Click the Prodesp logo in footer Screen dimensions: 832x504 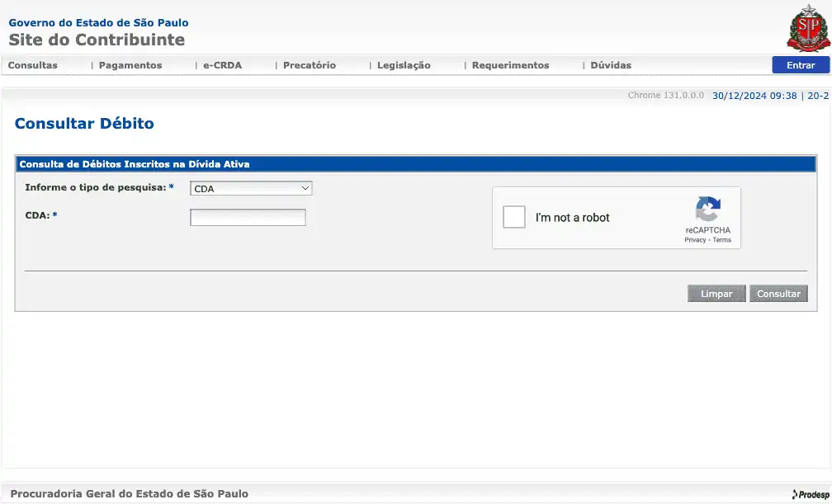click(810, 494)
